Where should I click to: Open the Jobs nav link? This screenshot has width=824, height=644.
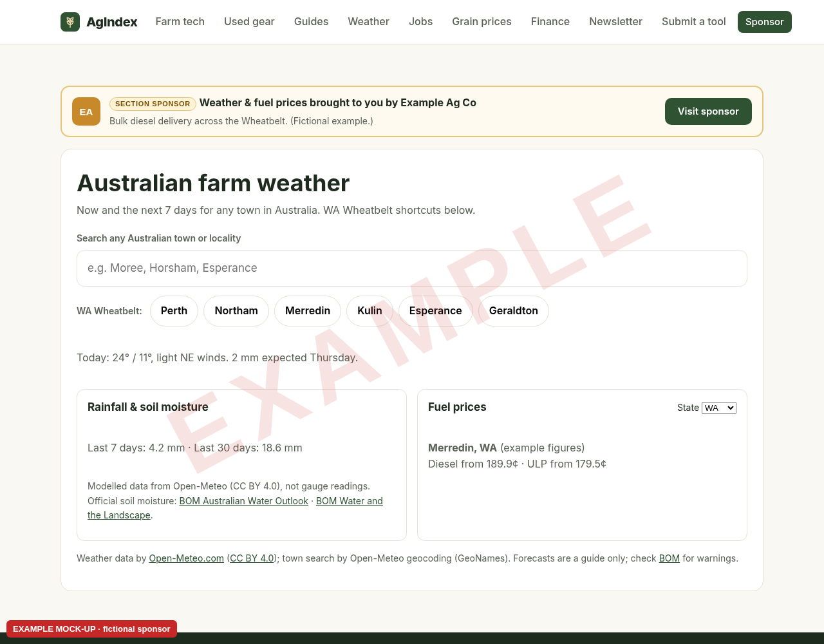pyautogui.click(x=420, y=22)
